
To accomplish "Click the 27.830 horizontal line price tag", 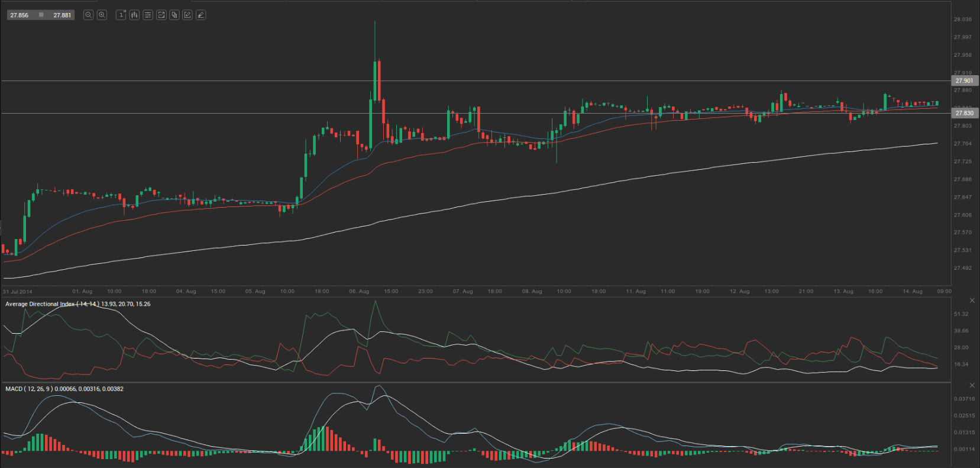I will point(964,113).
